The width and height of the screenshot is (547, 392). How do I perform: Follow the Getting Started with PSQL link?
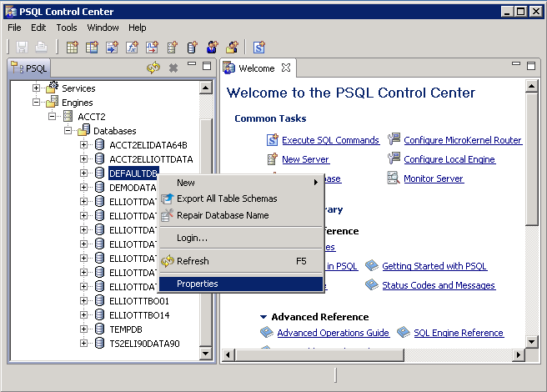(434, 266)
